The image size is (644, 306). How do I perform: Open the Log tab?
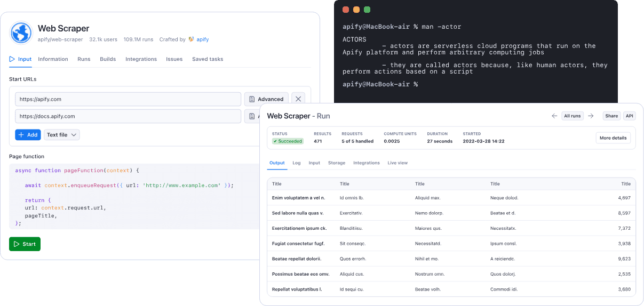pyautogui.click(x=297, y=163)
